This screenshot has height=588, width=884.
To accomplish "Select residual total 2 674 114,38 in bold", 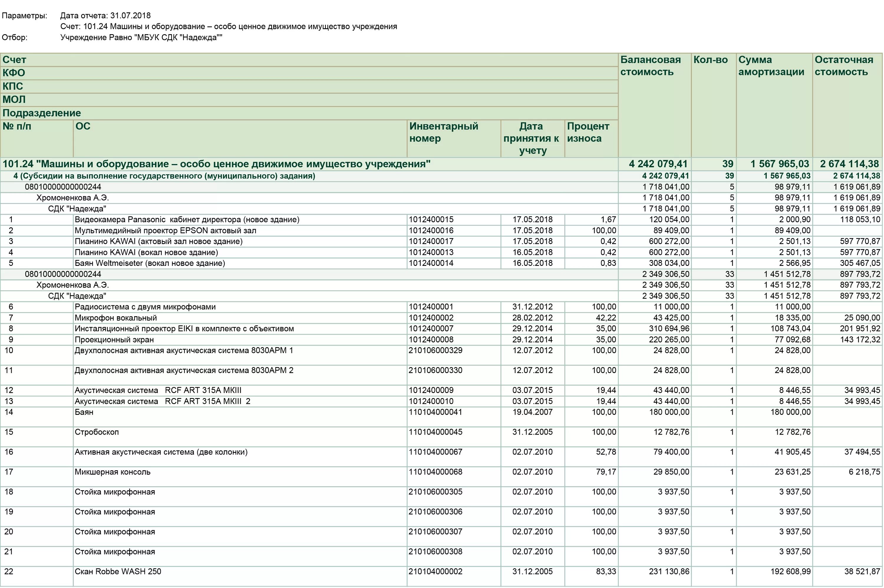I will coord(850,164).
